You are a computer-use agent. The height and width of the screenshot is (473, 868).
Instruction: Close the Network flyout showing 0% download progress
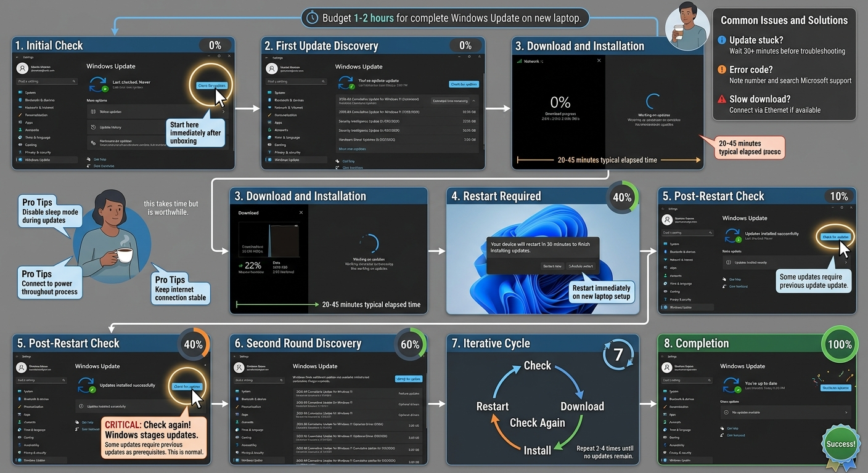coord(599,60)
